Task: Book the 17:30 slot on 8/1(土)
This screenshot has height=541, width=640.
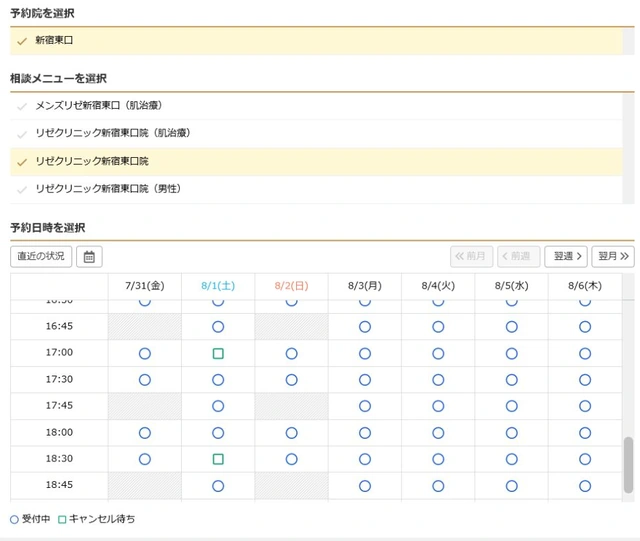Action: 218,380
